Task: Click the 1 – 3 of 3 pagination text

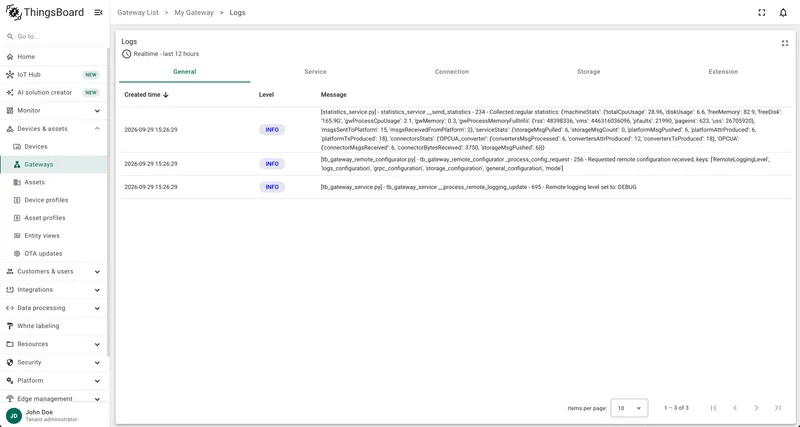Action: [x=676, y=408]
